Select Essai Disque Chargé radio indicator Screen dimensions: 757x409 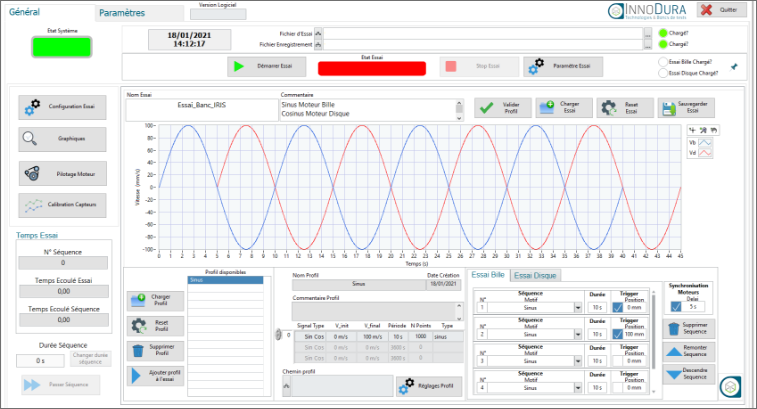[x=663, y=73]
